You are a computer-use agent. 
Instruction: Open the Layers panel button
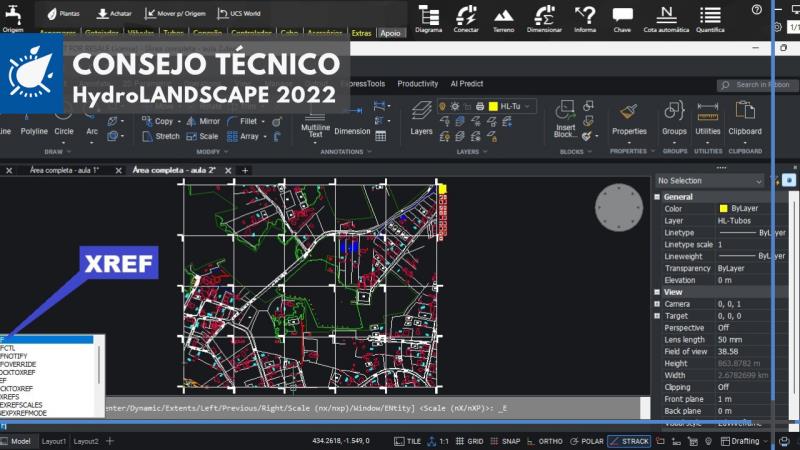[421, 118]
